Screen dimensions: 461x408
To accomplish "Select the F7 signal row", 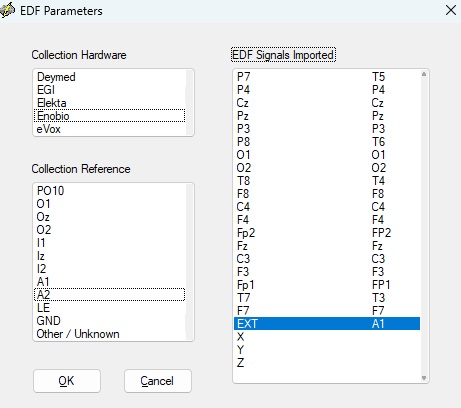I will tap(327, 311).
